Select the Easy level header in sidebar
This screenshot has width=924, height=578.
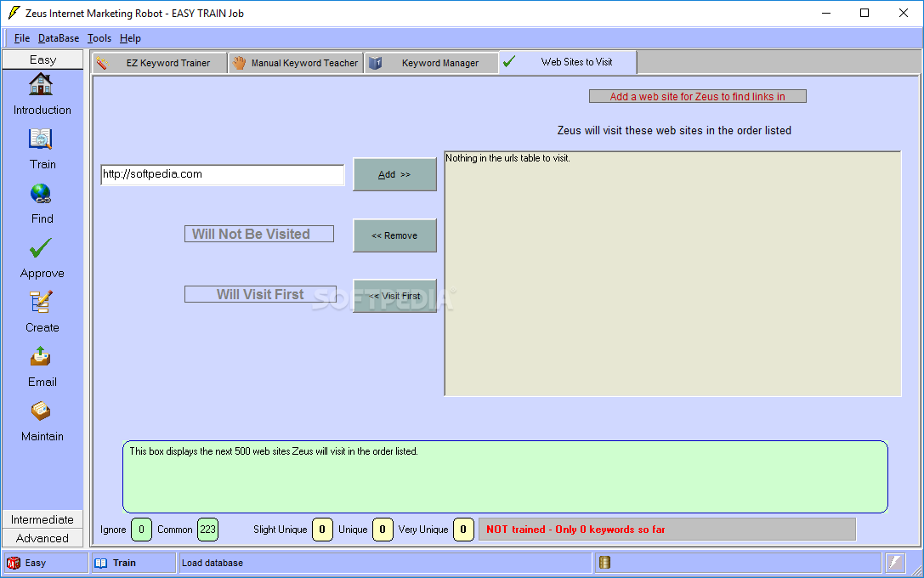click(43, 59)
